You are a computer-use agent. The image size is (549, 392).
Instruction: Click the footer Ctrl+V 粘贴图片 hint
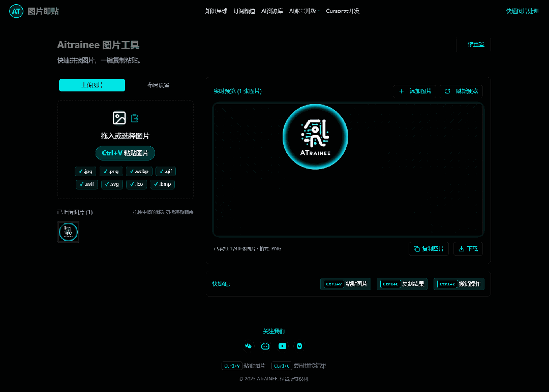(243, 366)
